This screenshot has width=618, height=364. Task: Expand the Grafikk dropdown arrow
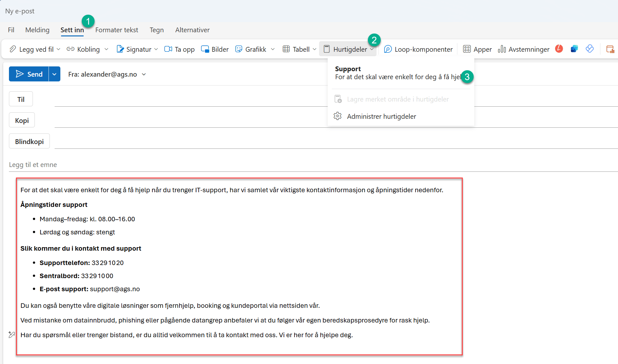tap(273, 49)
